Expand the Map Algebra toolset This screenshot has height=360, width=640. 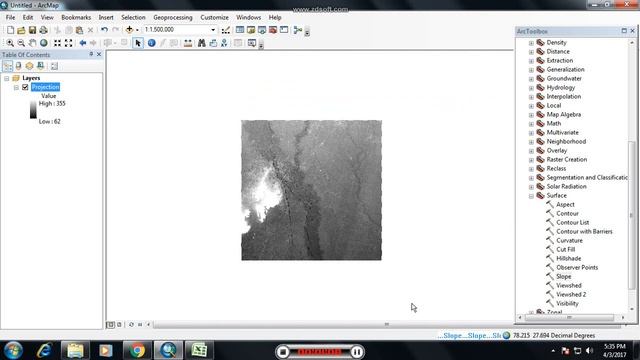point(531,115)
